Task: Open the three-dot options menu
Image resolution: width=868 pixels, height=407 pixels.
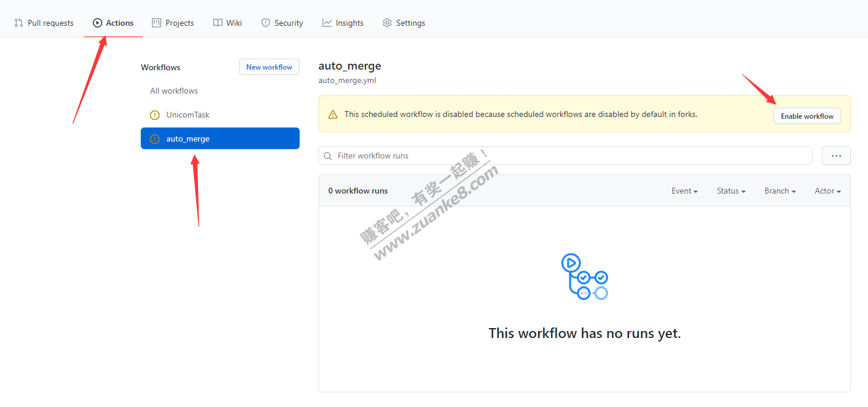Action: pyautogui.click(x=836, y=156)
